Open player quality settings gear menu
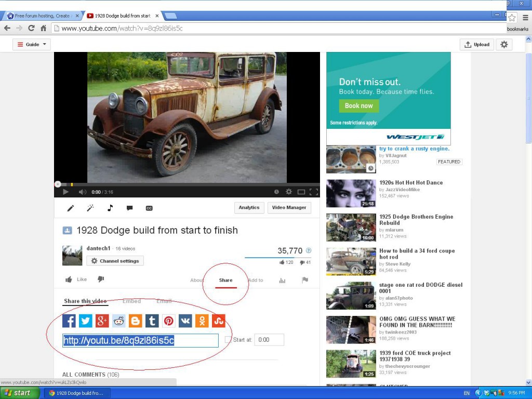Screen dimensions: 532x399 [x=289, y=192]
